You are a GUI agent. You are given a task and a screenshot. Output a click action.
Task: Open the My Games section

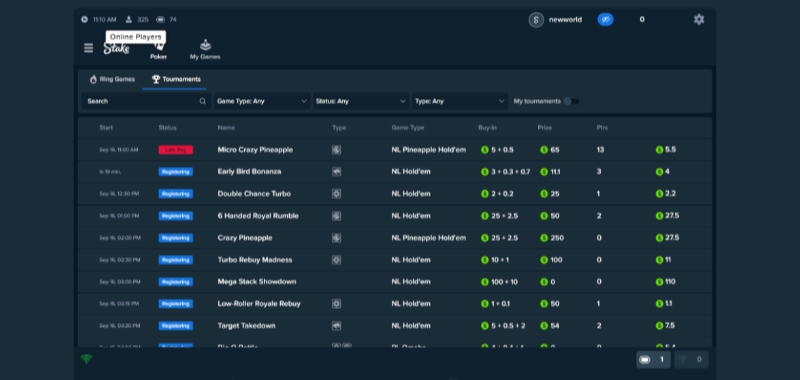pyautogui.click(x=205, y=50)
